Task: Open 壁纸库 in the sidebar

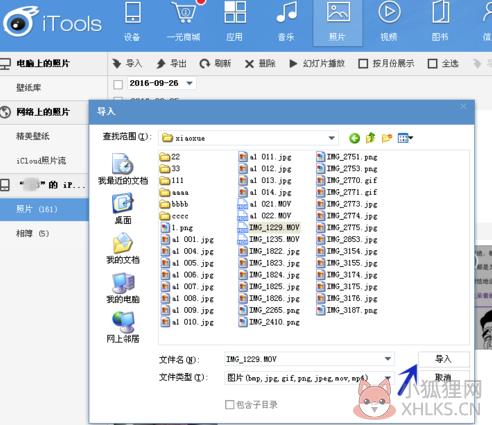Action: click(29, 88)
